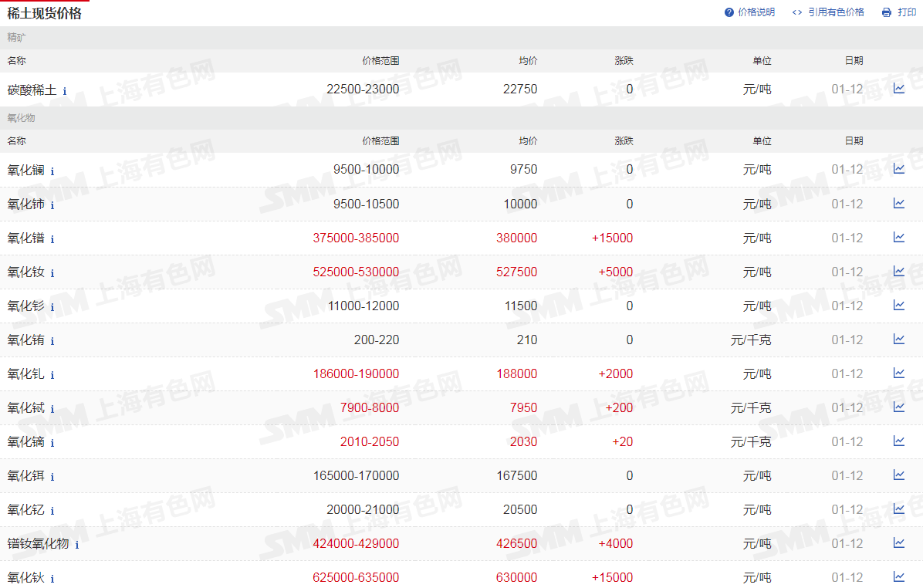Select the 氧化钕 product name

[26, 272]
